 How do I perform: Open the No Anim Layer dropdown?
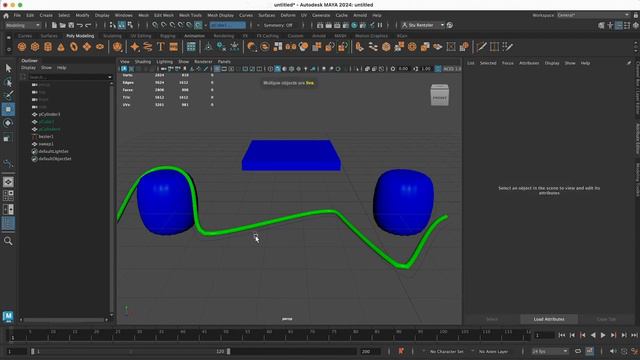(x=493, y=351)
